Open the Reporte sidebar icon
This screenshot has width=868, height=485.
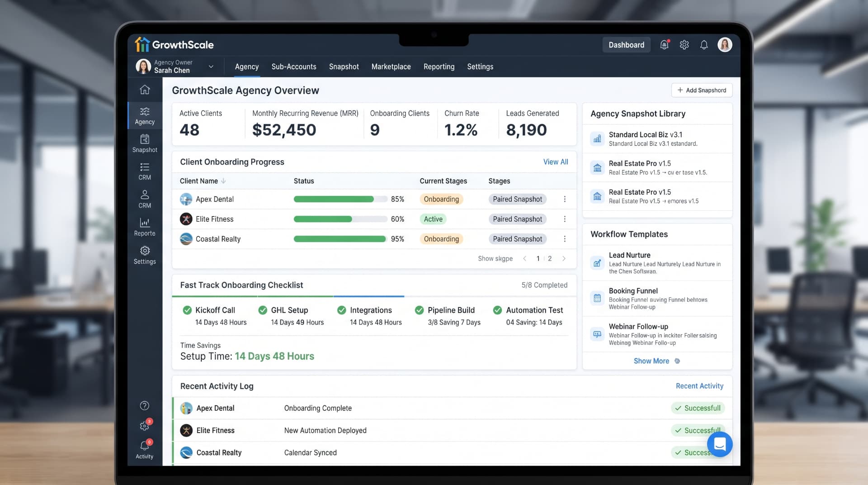point(145,227)
